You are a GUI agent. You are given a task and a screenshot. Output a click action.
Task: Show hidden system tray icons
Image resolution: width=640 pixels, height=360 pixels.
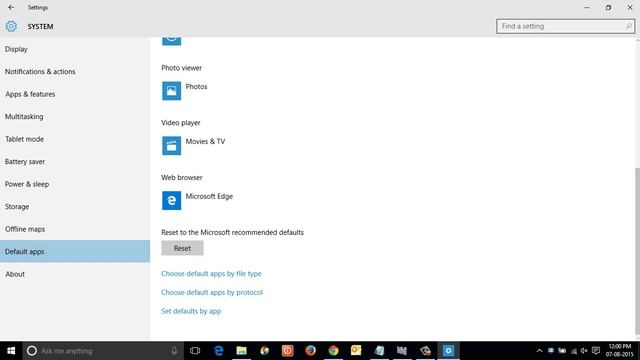(539, 351)
